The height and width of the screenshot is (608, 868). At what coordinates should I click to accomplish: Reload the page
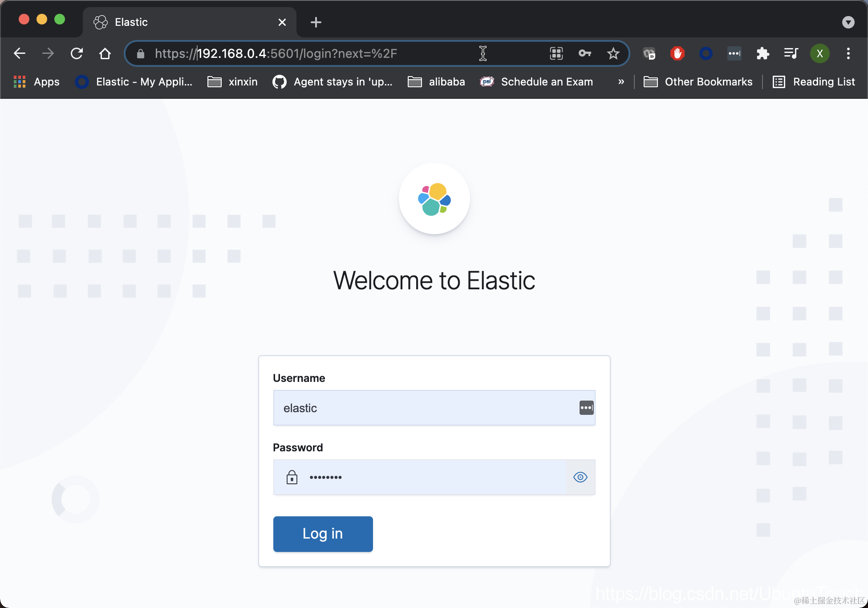click(77, 54)
